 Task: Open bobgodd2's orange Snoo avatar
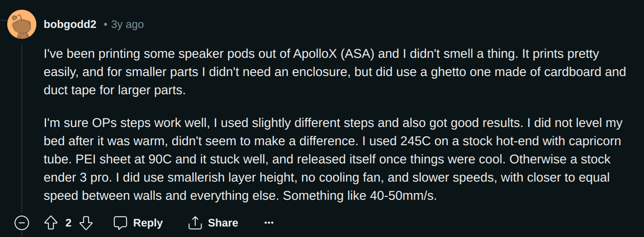point(22,24)
